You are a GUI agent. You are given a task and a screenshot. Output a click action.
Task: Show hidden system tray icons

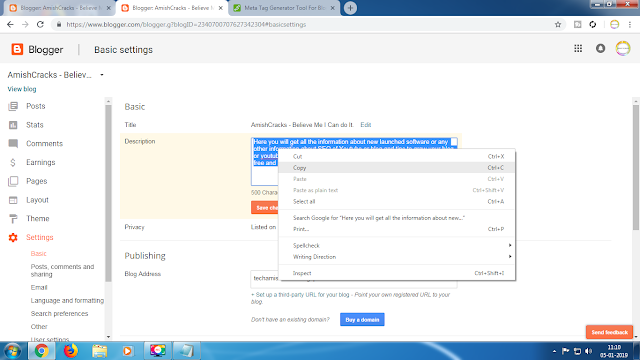point(554,351)
